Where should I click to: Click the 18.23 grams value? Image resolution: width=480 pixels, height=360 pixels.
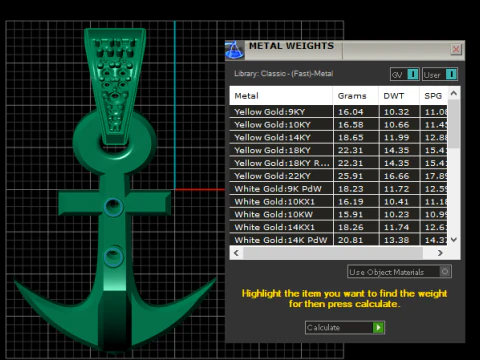[x=351, y=189]
